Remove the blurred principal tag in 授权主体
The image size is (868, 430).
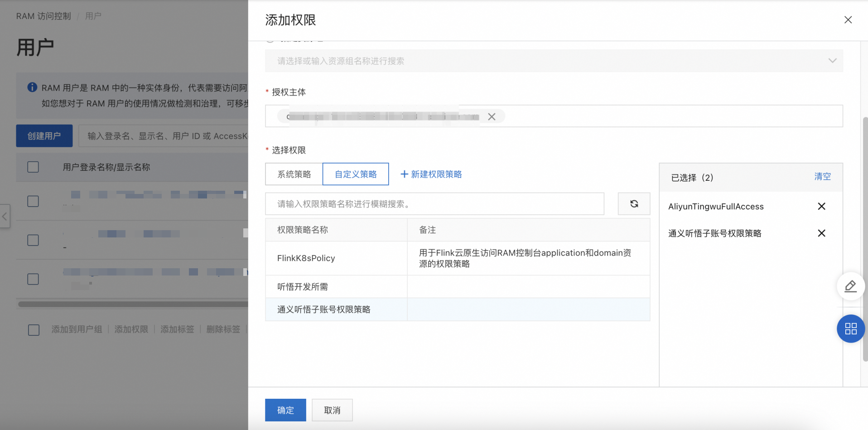pos(492,116)
